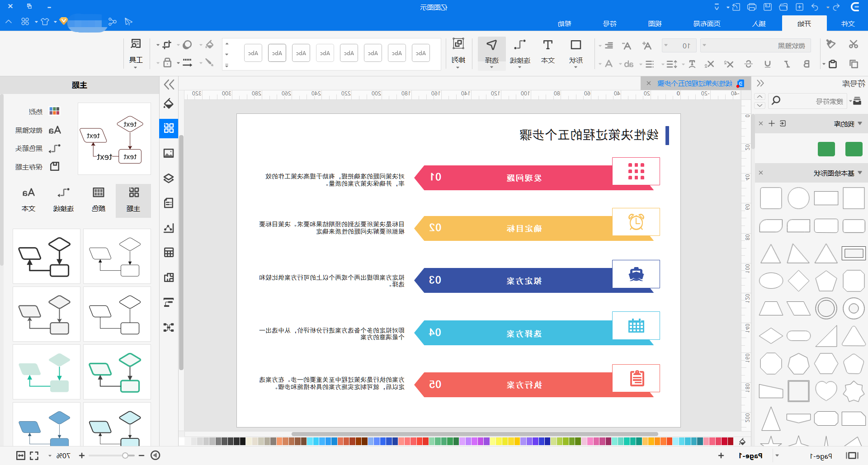Open the font name combo box 微软雅黑
The image size is (868, 465).
(x=755, y=46)
